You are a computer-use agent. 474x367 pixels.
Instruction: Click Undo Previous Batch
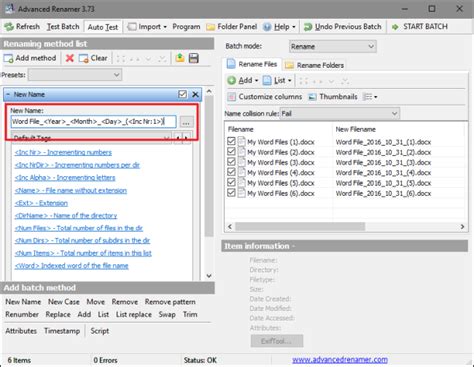(343, 27)
